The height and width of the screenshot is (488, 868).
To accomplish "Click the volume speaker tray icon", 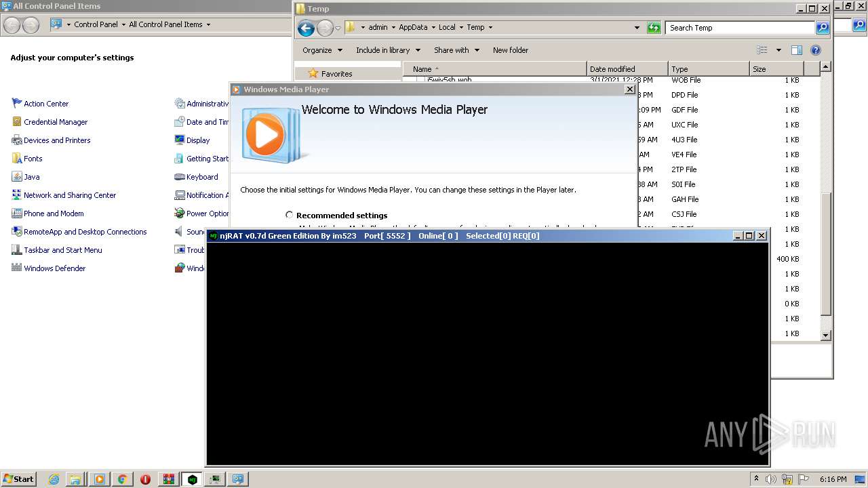I will pos(771,479).
